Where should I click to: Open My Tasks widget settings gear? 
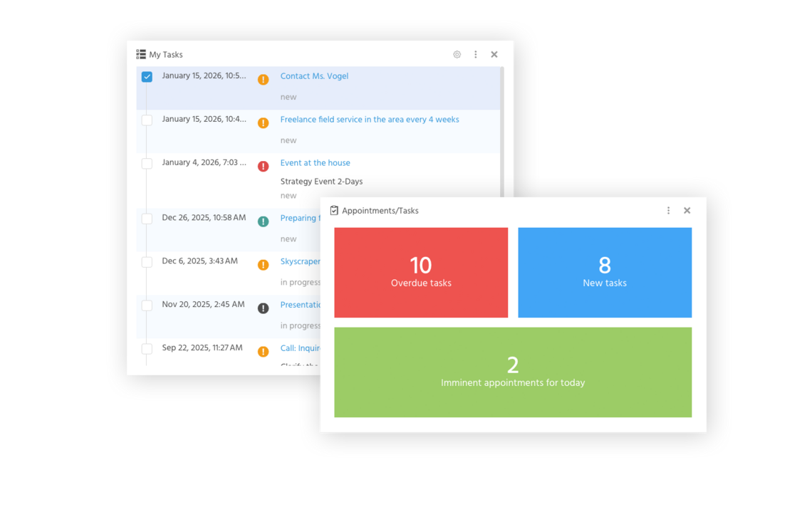tap(457, 55)
